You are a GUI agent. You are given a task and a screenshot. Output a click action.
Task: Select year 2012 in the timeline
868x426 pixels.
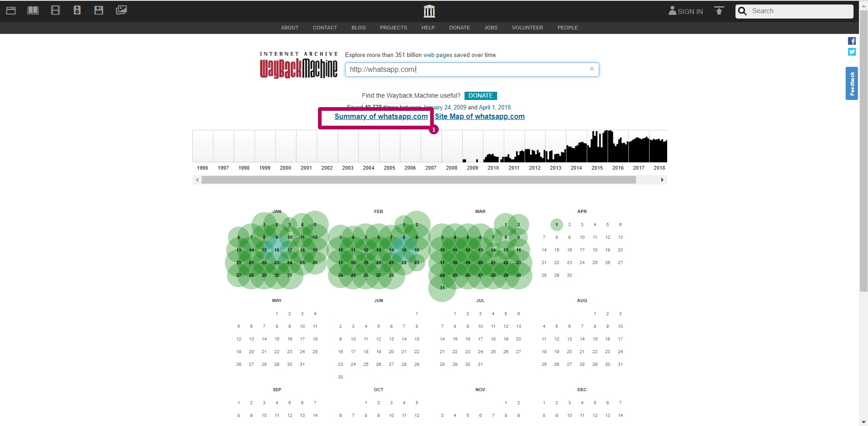pyautogui.click(x=535, y=168)
